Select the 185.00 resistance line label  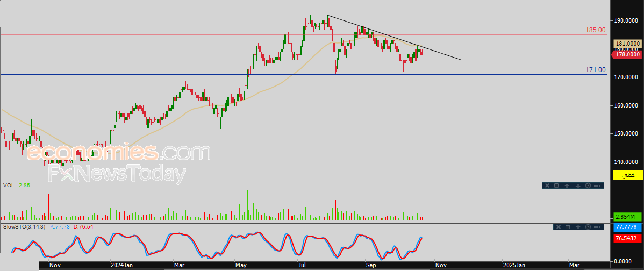596,30
